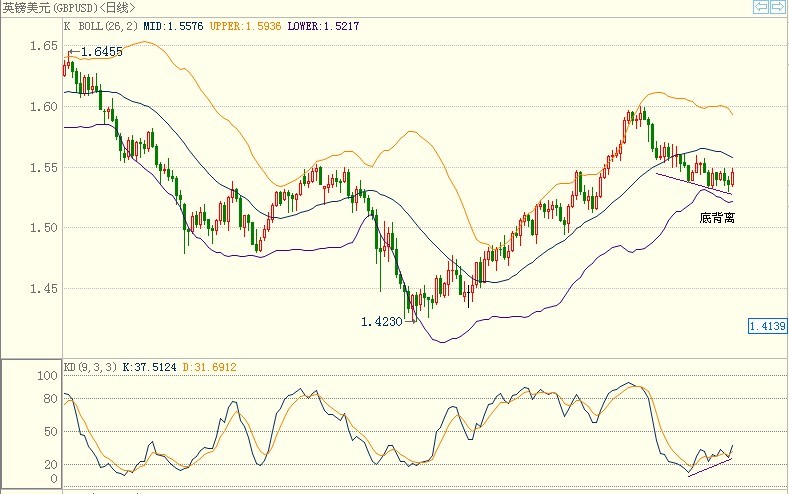The height and width of the screenshot is (494, 789).
Task: Click the 1.4139 price box
Action: tap(767, 326)
